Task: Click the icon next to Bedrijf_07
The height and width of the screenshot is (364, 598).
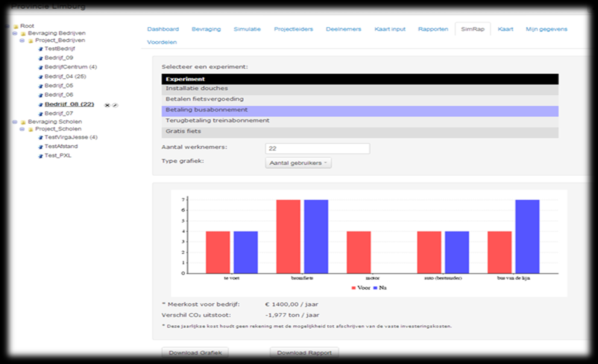Action: [41, 114]
